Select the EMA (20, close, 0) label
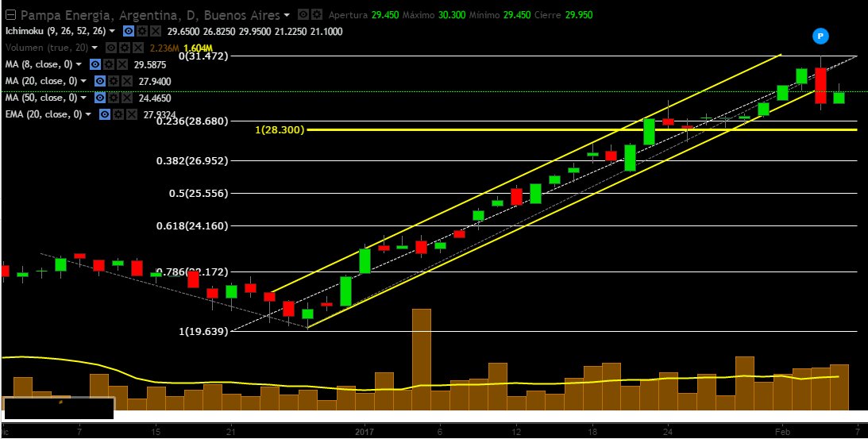This screenshot has width=868, height=439. point(44,114)
